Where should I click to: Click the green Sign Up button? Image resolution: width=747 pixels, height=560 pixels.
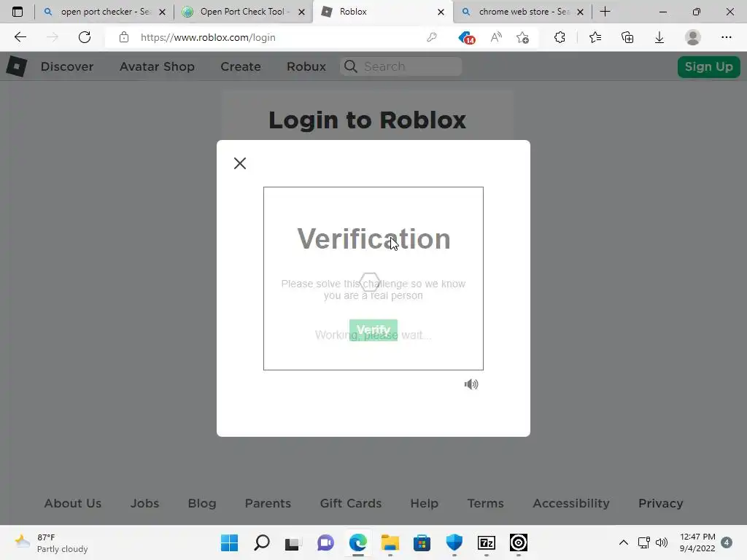(x=708, y=66)
